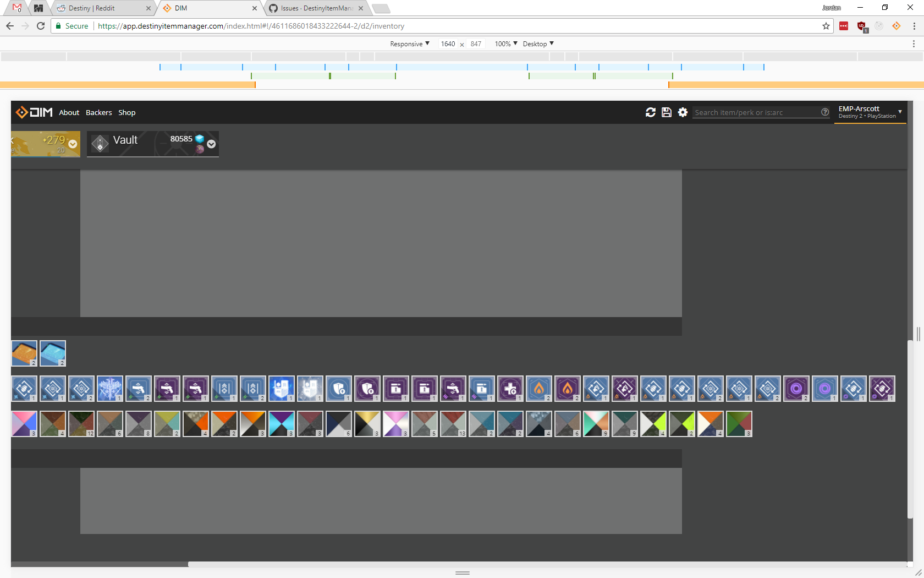Viewport: 924px width, 578px height.
Task: Select the blue solar flame mod
Action: coord(539,389)
